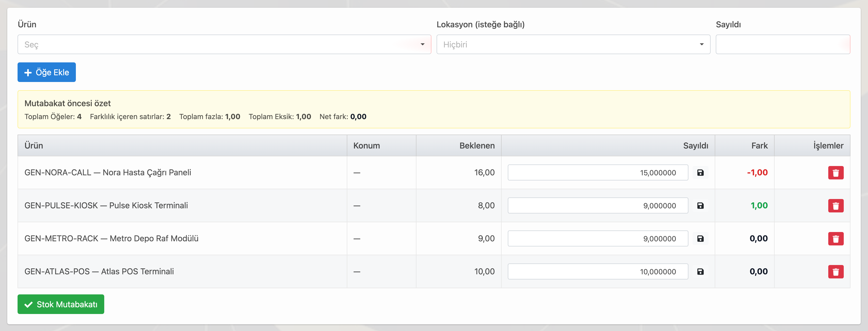Image resolution: width=868 pixels, height=331 pixels.
Task: Click expected value 8,00
Action: pos(486,205)
